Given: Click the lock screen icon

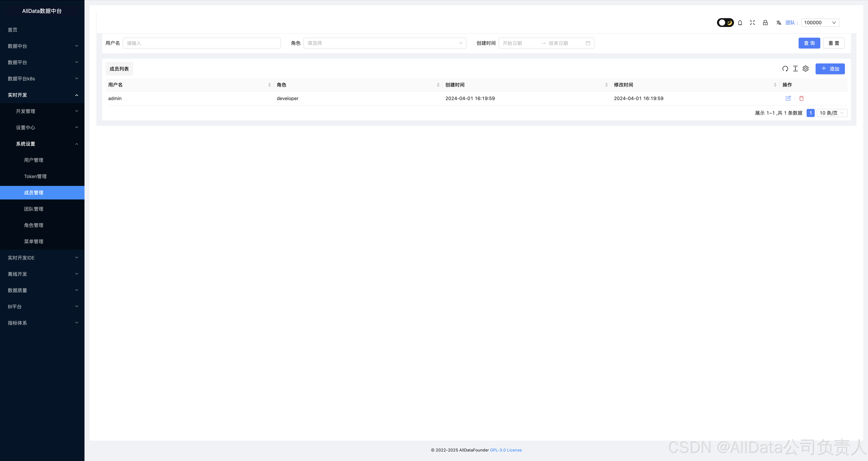Looking at the screenshot, I should pyautogui.click(x=765, y=23).
